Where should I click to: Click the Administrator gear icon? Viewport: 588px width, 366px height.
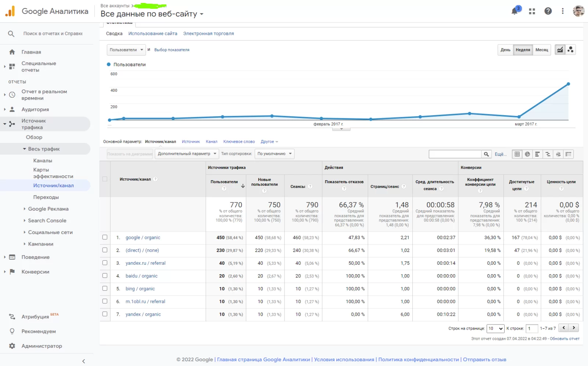[x=12, y=346]
